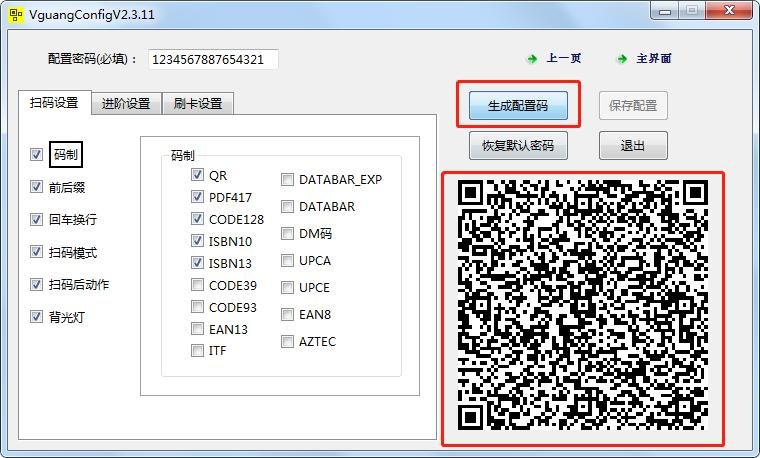Toggle the 前后缀 checkbox
The image size is (760, 458).
[36, 187]
